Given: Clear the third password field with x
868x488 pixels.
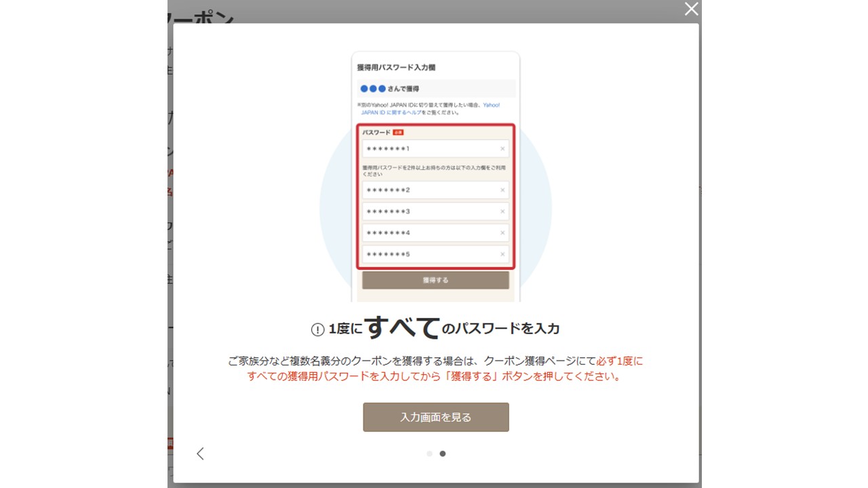Looking at the screenshot, I should [x=502, y=211].
